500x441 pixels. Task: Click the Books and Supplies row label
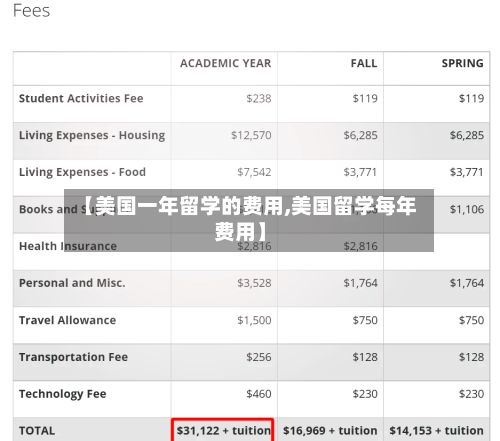68,209
